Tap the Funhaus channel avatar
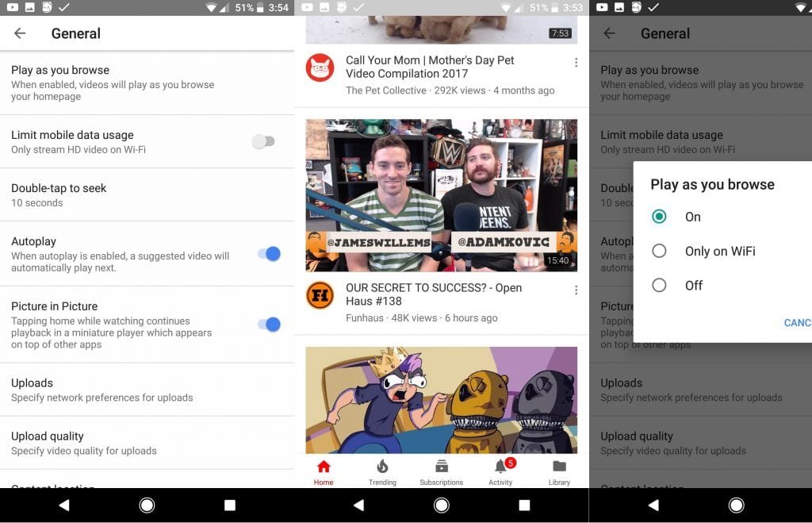The height and width of the screenshot is (523, 812). pos(320,295)
